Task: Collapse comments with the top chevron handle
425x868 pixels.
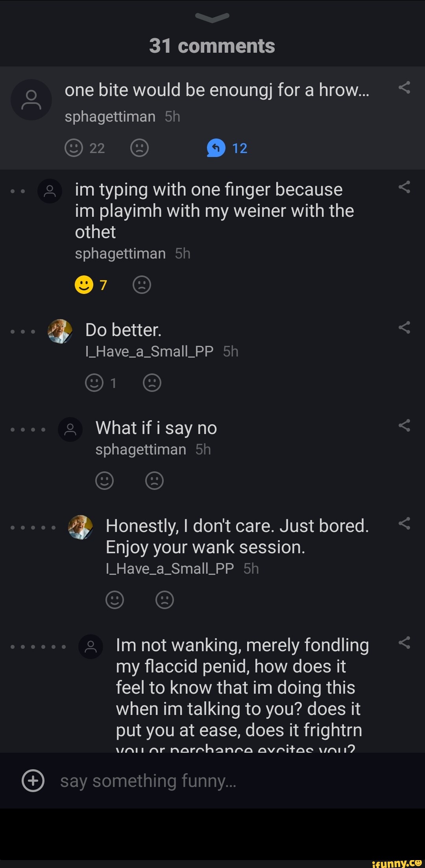Action: tap(212, 17)
